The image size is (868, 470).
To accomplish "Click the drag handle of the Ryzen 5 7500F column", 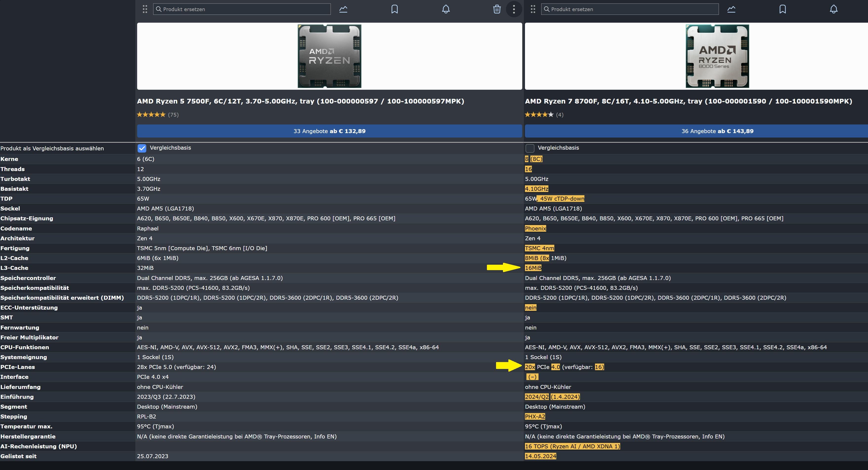I will coord(145,9).
